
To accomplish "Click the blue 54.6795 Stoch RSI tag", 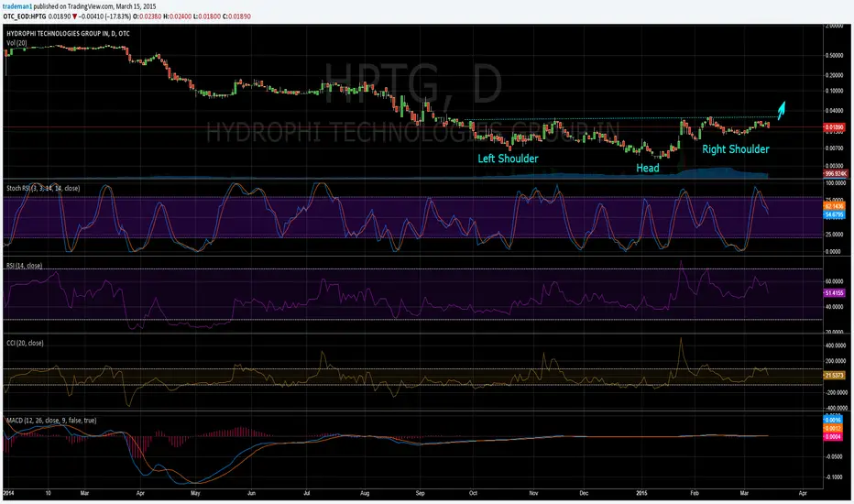I will point(834,215).
